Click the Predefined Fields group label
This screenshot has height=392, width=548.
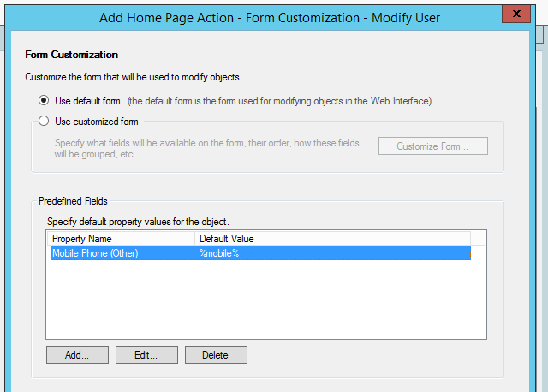pyautogui.click(x=73, y=201)
